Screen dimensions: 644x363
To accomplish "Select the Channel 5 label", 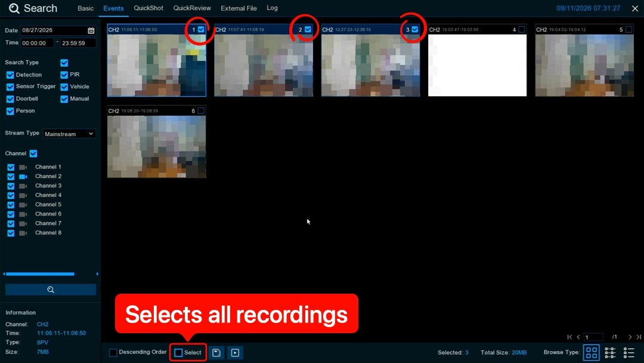I will (48, 204).
